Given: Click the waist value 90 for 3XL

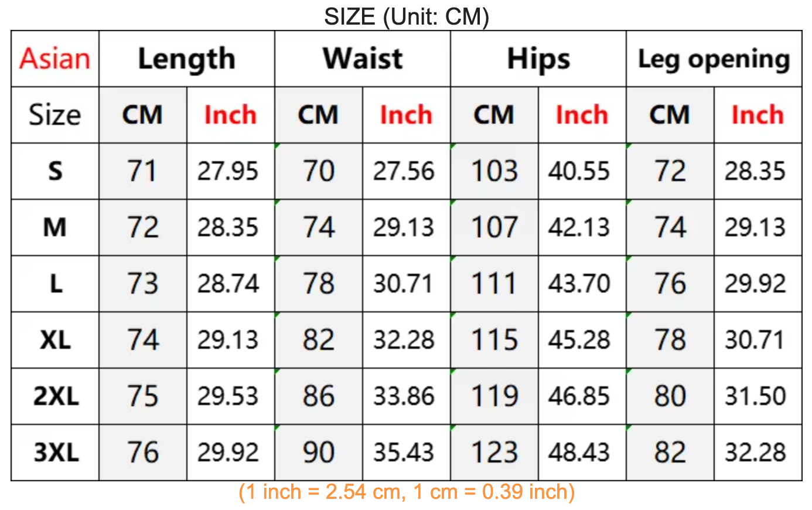Looking at the screenshot, I should pyautogui.click(x=318, y=453).
